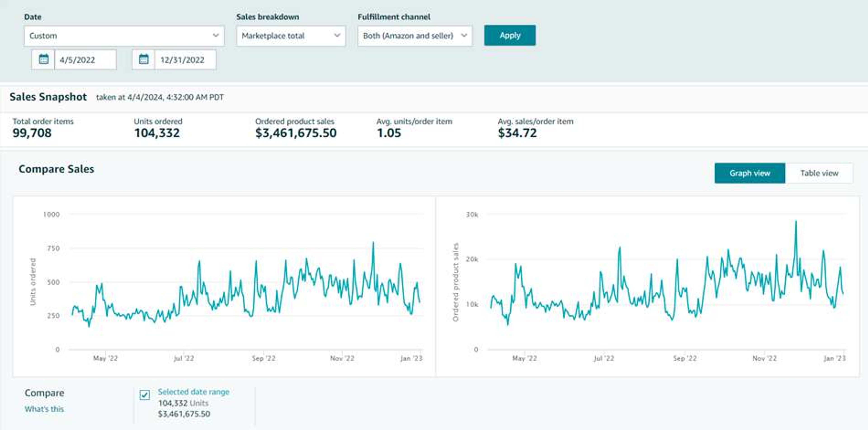Select the Total order items value 99,708
The height and width of the screenshot is (430, 868).
point(32,133)
